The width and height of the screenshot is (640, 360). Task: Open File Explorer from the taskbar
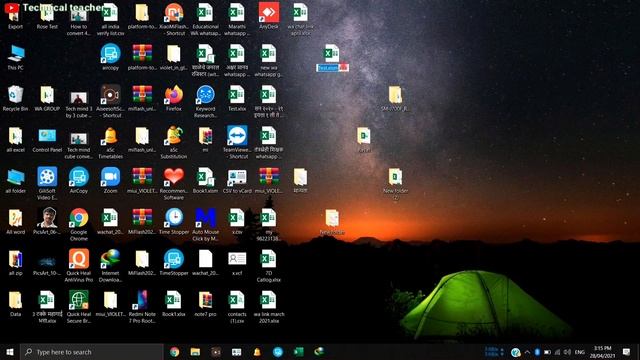coord(195,352)
